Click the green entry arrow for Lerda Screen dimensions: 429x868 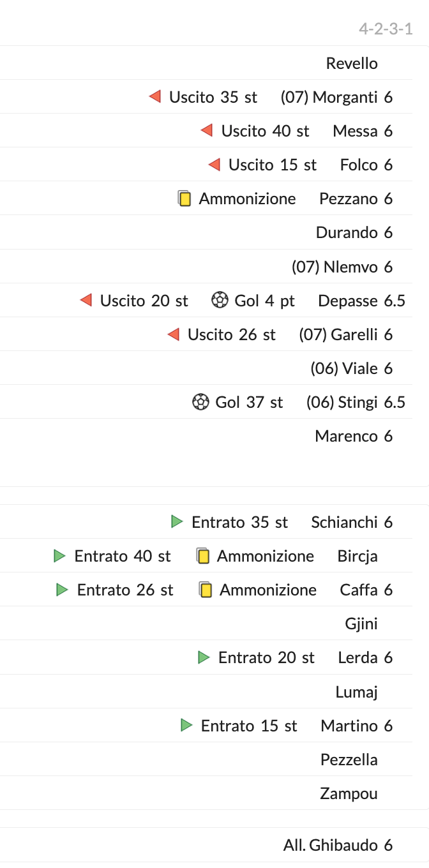[x=204, y=657]
